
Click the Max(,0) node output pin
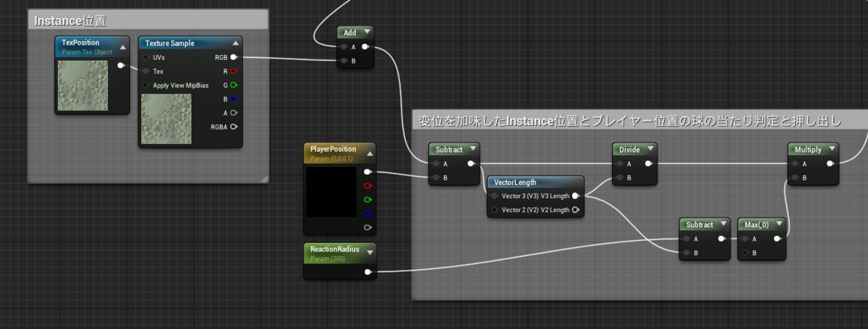pyautogui.click(x=777, y=239)
